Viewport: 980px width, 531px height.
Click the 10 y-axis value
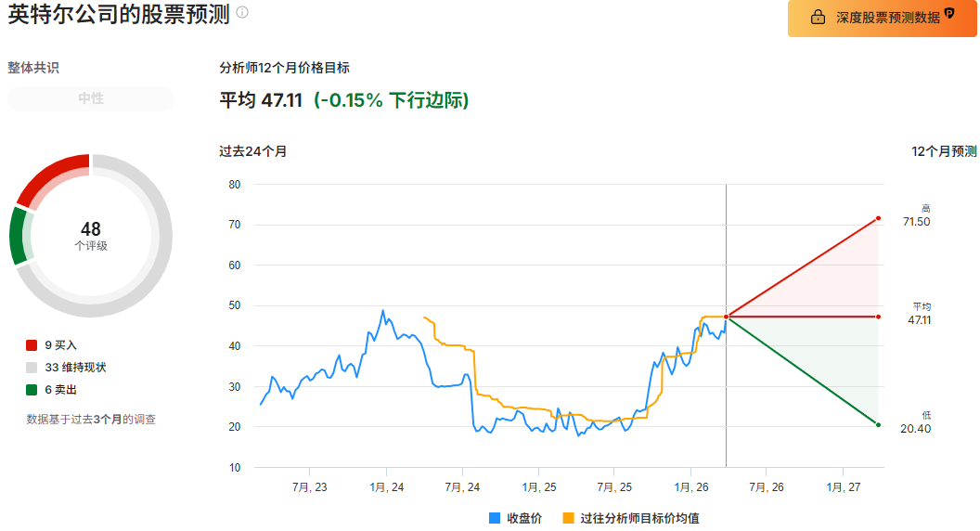coord(235,468)
